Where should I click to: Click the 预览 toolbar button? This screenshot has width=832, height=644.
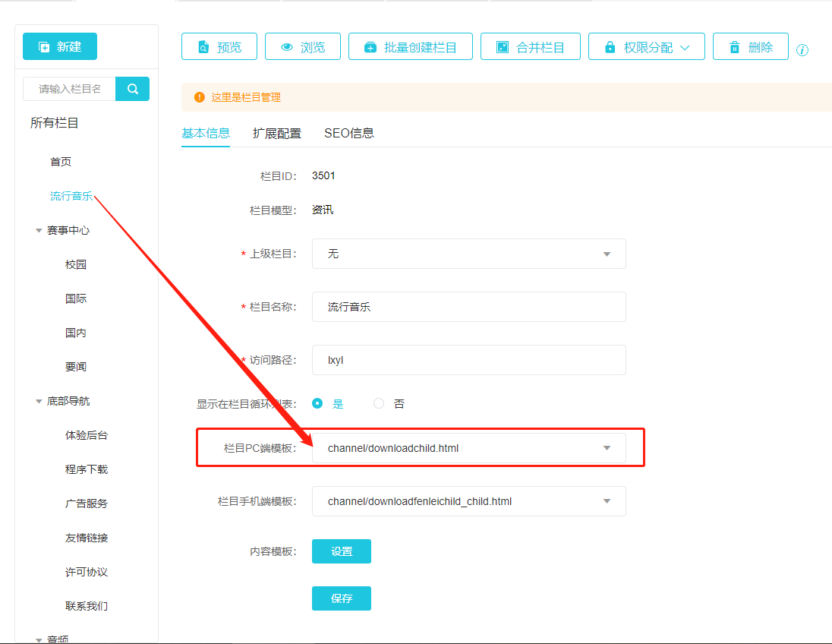[219, 47]
